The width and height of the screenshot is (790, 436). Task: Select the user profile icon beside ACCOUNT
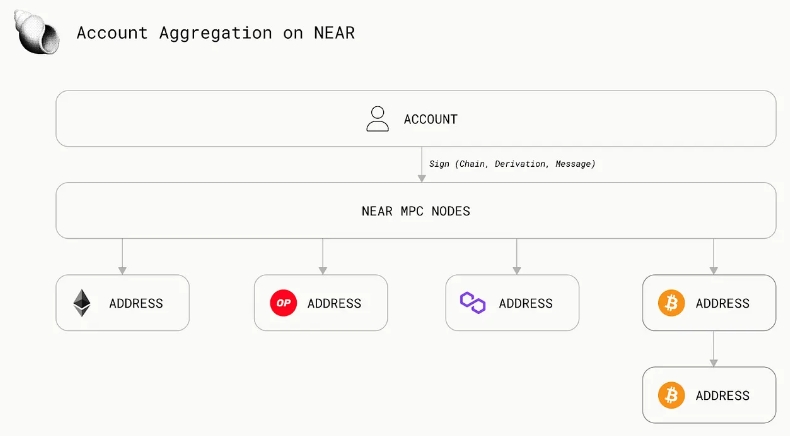tap(377, 119)
